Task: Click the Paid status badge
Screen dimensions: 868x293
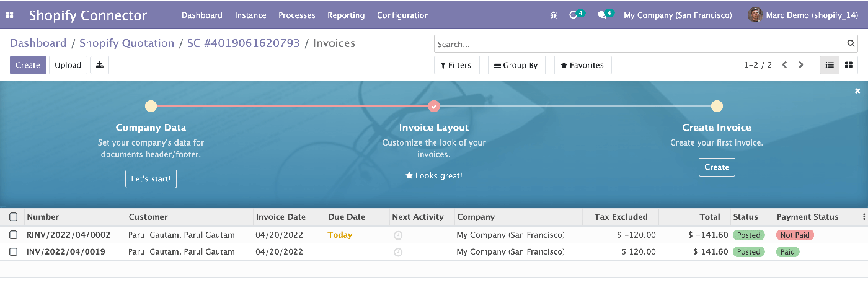Action: [788, 251]
